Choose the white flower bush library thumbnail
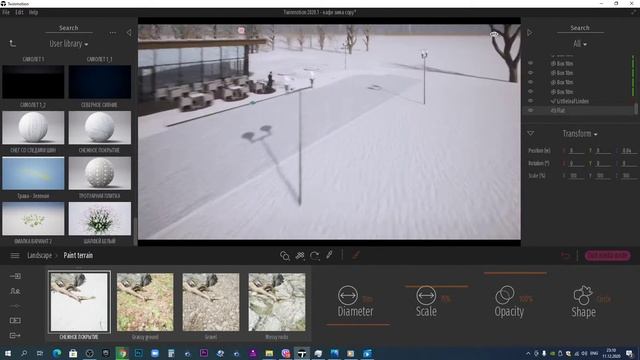Image resolution: width=640 pixels, height=360 pixels. click(100, 219)
